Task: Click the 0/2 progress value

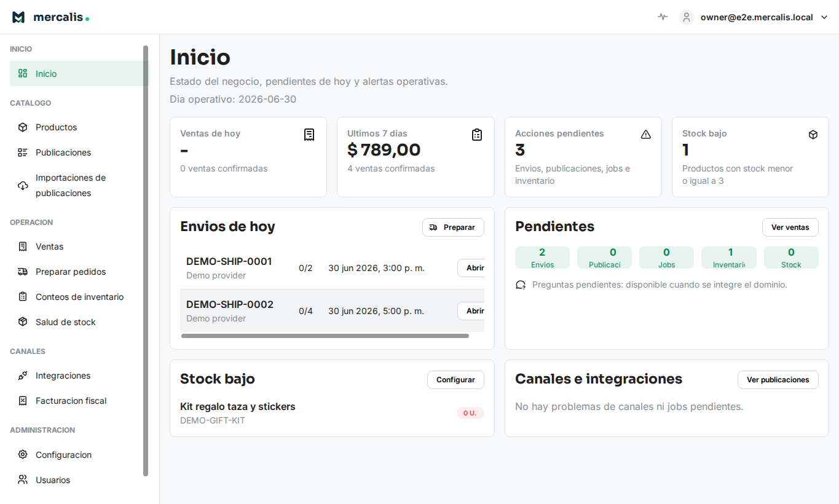Action: 305,268
